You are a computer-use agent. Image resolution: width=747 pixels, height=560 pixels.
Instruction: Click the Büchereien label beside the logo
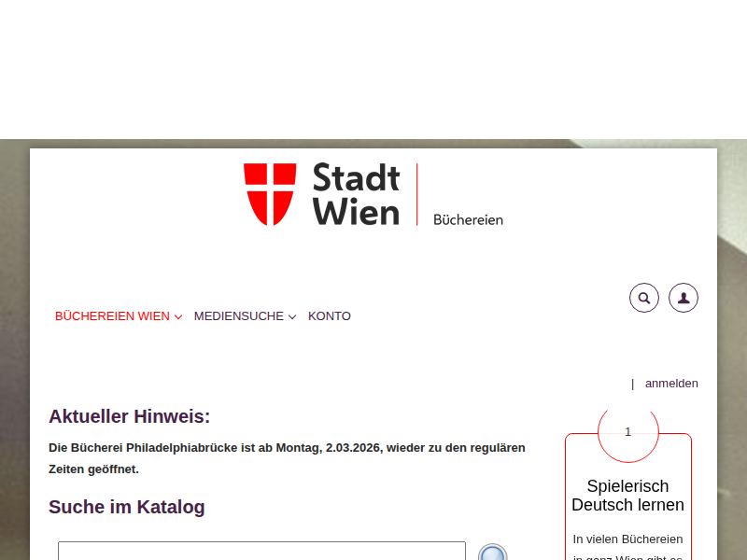pos(468,219)
